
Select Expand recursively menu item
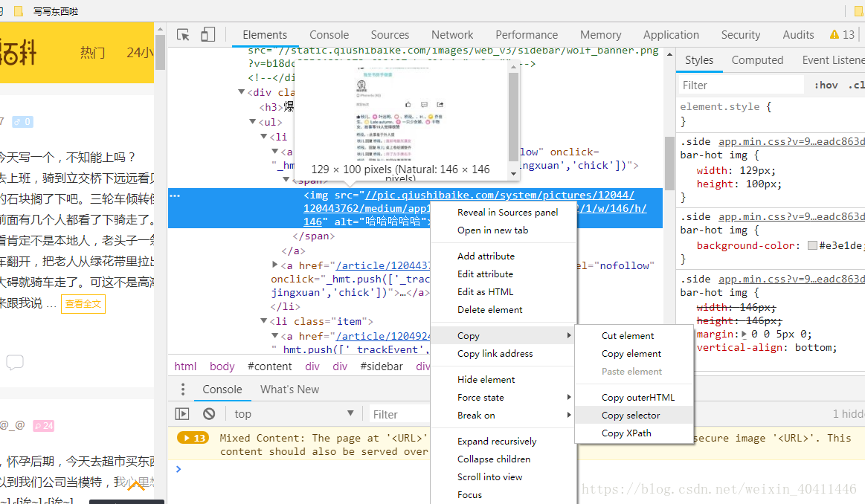503,441
